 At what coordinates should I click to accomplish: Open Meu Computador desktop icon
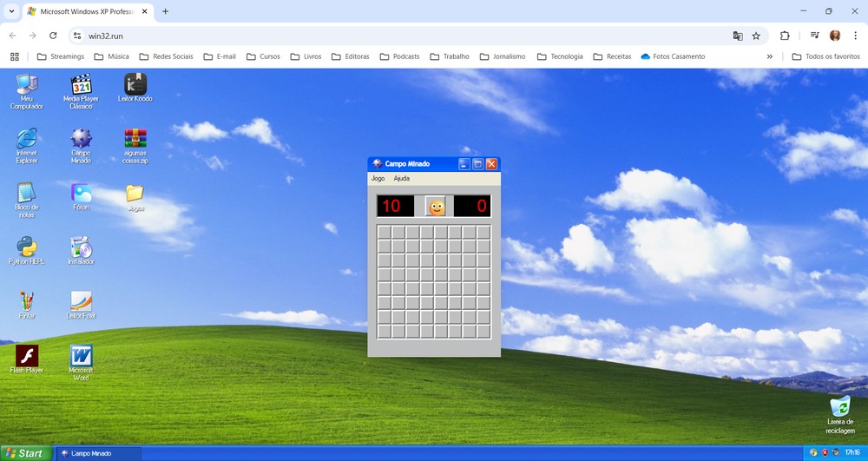point(27,91)
